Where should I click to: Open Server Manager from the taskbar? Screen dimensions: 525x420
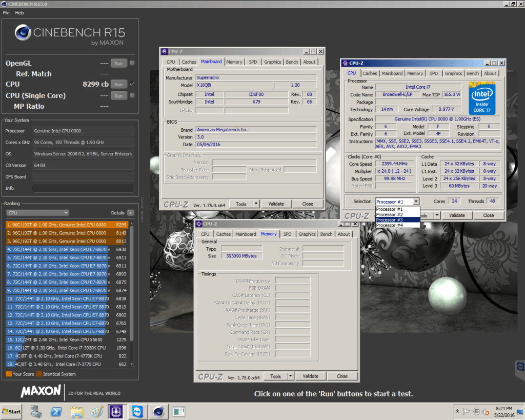coord(36,411)
